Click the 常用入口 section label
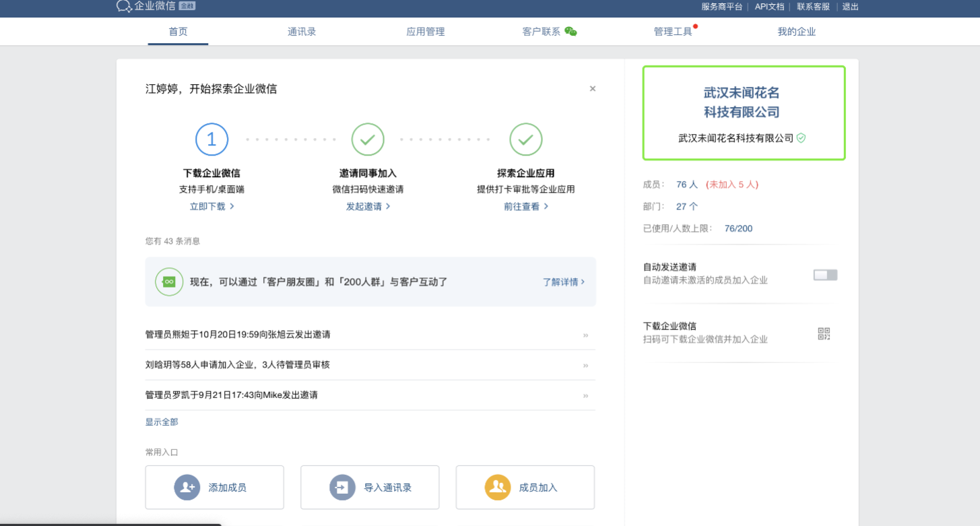980x526 pixels. tap(162, 452)
